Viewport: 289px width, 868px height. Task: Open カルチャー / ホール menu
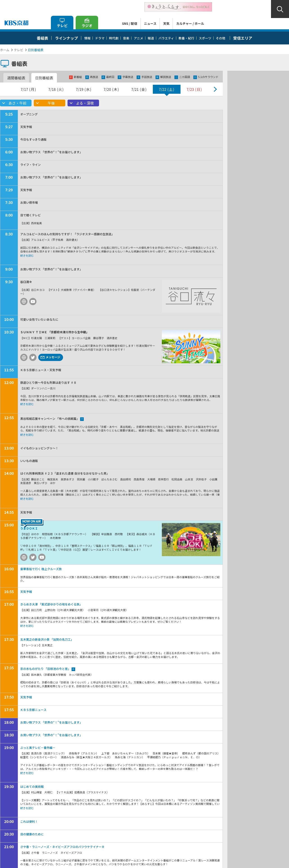click(190, 24)
